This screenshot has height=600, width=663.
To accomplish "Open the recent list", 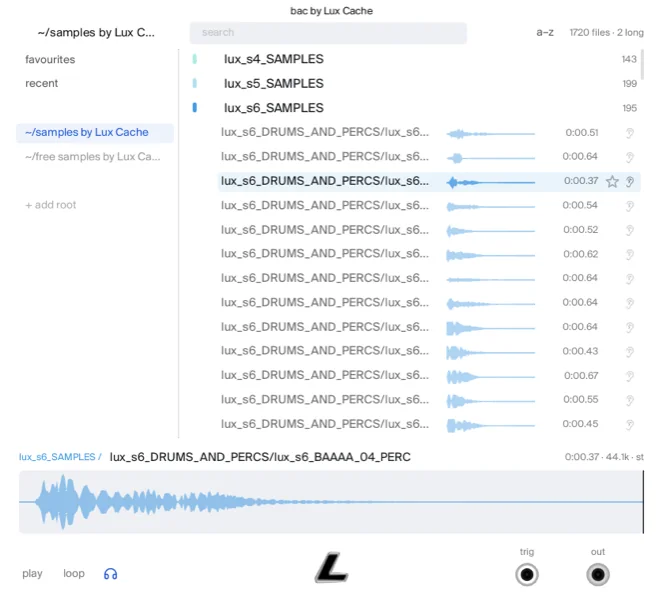I will [41, 83].
